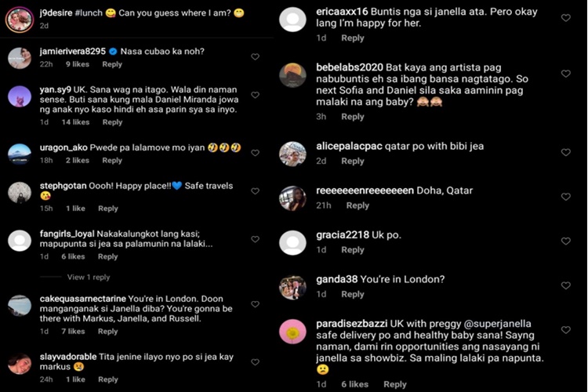Viewport: 588px width, 392px height.
Task: Heart the stephgotan Happy place comment
Action: 255,191
